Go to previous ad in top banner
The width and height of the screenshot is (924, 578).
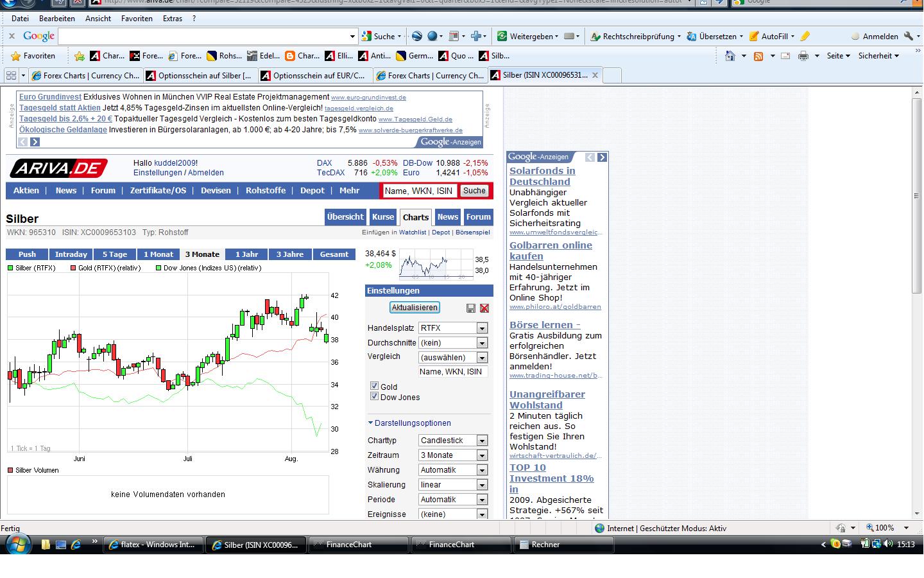pyautogui.click(x=23, y=142)
